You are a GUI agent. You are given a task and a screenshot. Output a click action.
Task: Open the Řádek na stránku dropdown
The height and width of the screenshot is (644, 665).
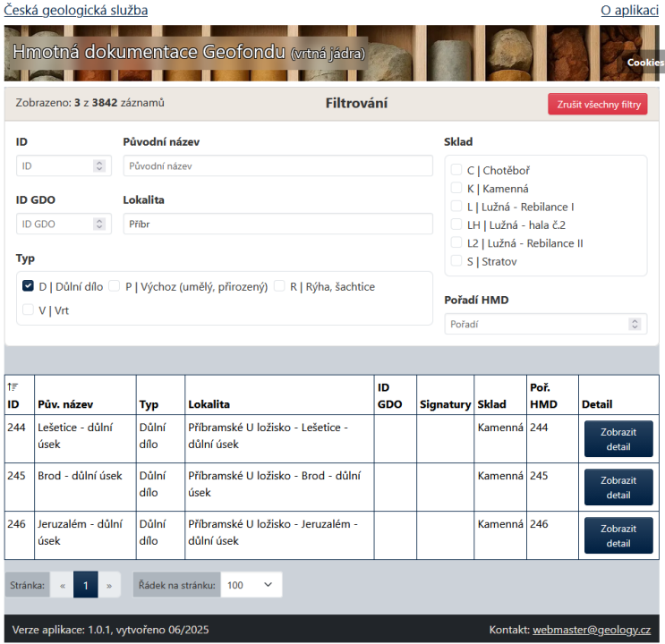click(x=251, y=585)
